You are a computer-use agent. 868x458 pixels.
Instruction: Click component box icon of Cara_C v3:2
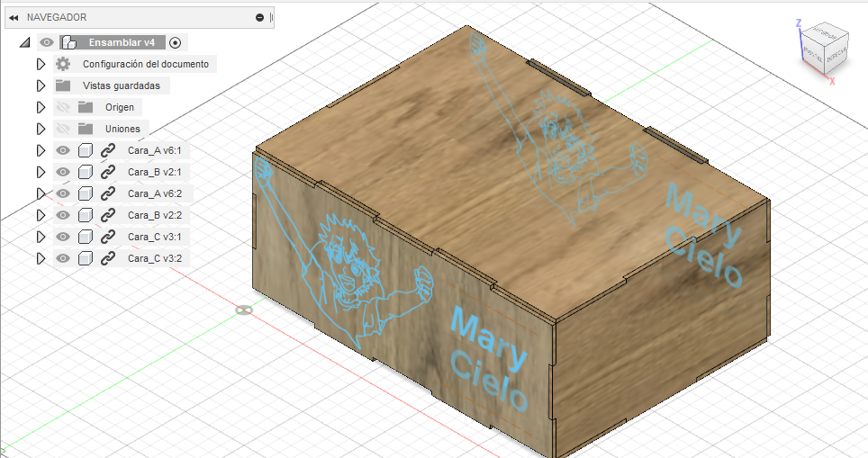[86, 258]
